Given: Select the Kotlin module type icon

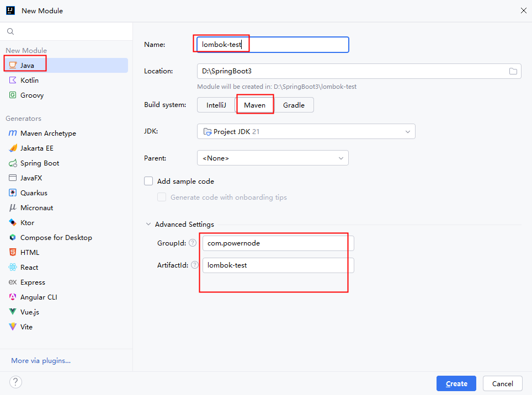Looking at the screenshot, I should 12,80.
